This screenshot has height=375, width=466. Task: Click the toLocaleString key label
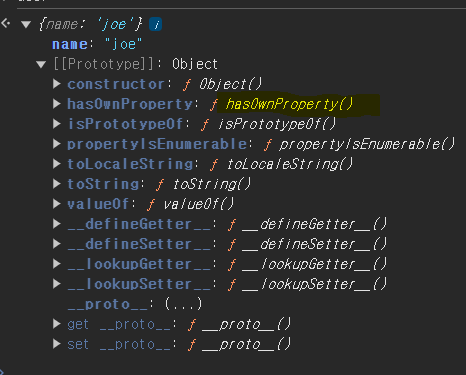(x=130, y=164)
